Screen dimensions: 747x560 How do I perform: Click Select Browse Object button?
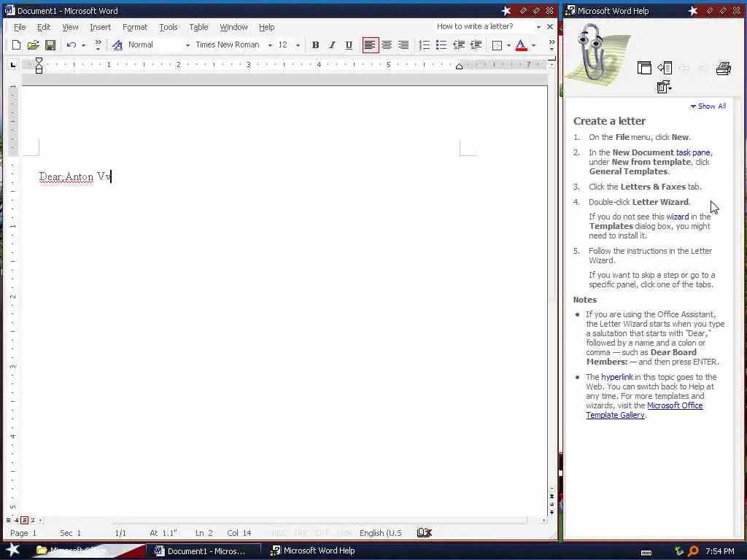click(x=551, y=505)
